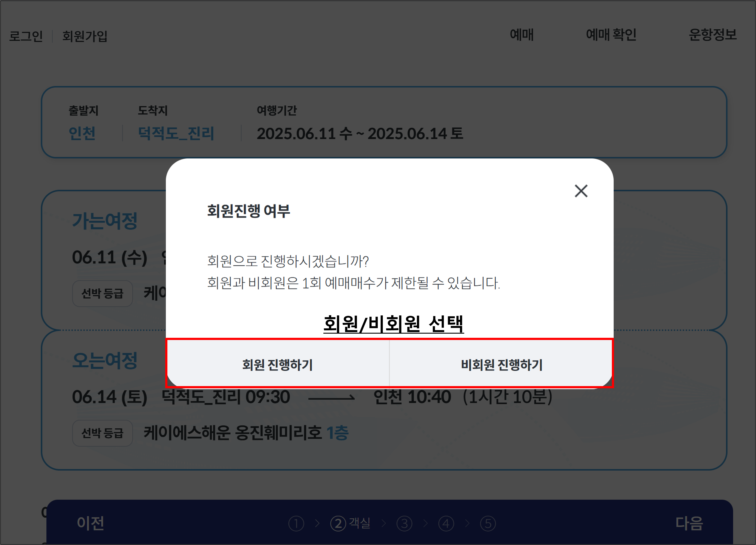Open the 예매 확인 menu

(x=611, y=35)
